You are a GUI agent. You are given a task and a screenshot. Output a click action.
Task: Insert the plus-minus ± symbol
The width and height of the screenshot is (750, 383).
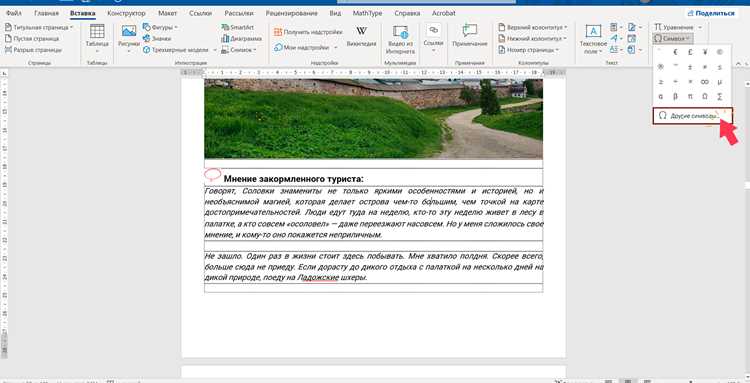click(x=690, y=67)
